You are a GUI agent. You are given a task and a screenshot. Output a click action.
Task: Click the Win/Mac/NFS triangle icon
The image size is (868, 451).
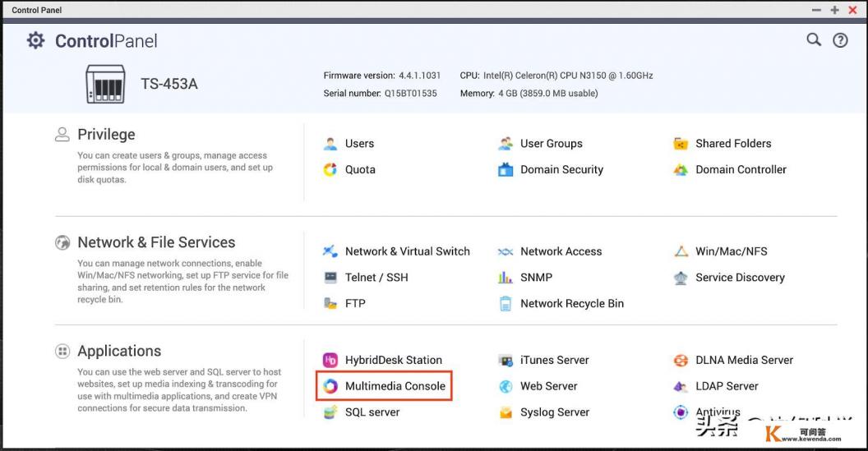pyautogui.click(x=681, y=251)
